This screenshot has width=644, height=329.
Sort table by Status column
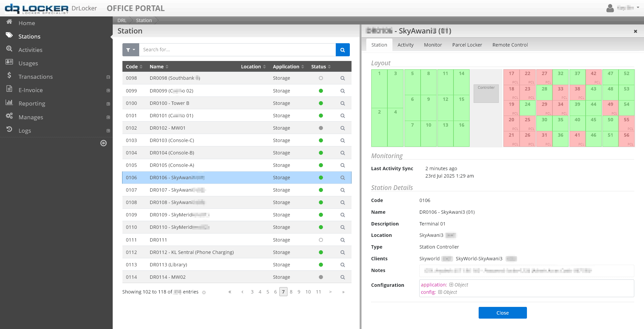pos(321,67)
